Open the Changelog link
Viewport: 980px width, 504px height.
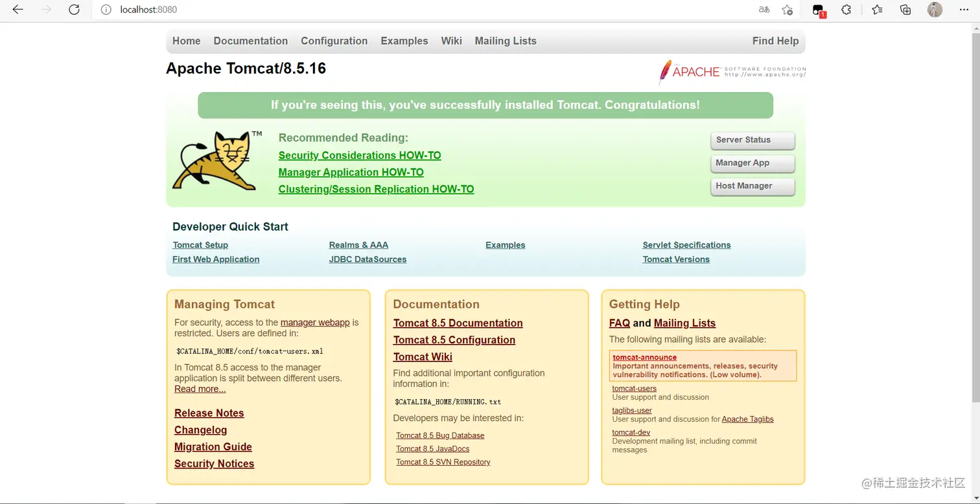(x=201, y=430)
